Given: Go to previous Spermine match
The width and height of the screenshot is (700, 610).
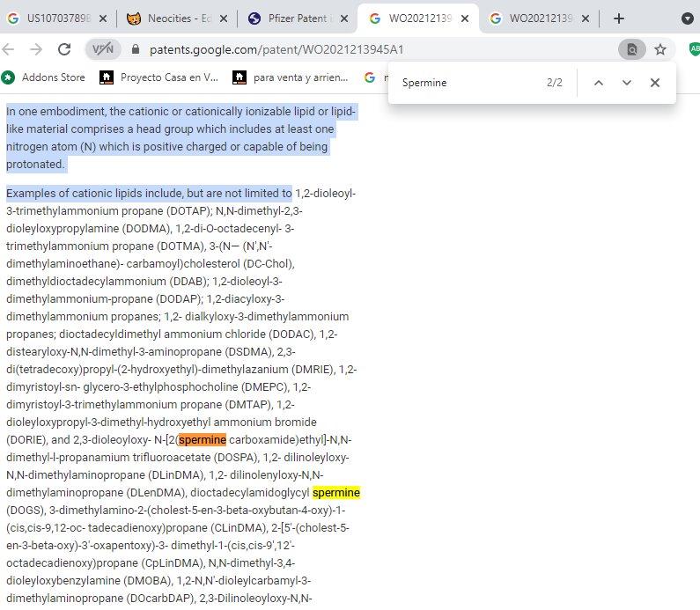Looking at the screenshot, I should pyautogui.click(x=599, y=83).
